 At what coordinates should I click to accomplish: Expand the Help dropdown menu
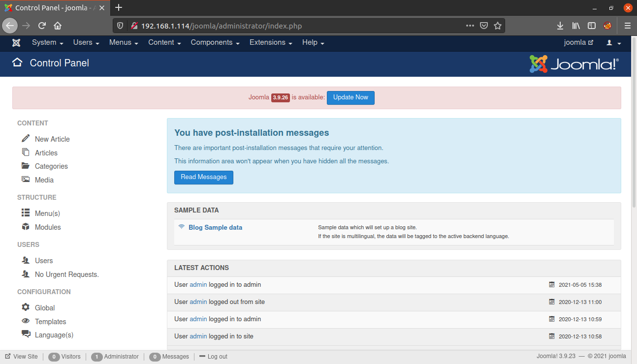point(313,43)
